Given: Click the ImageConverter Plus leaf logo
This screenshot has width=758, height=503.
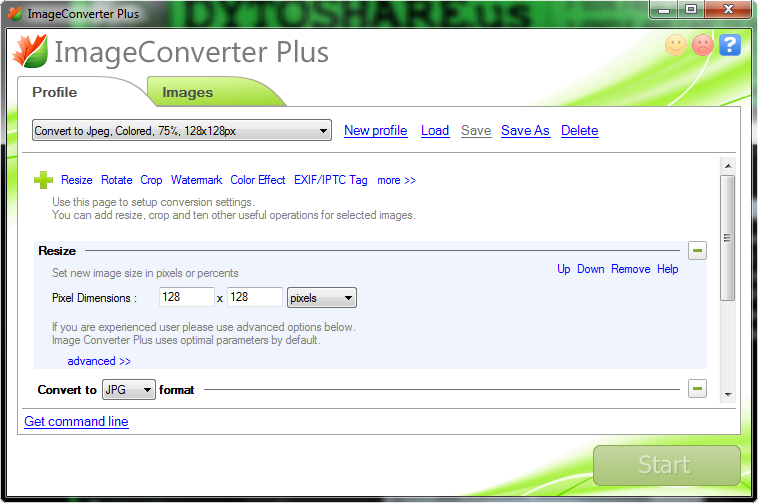Looking at the screenshot, I should click(30, 51).
